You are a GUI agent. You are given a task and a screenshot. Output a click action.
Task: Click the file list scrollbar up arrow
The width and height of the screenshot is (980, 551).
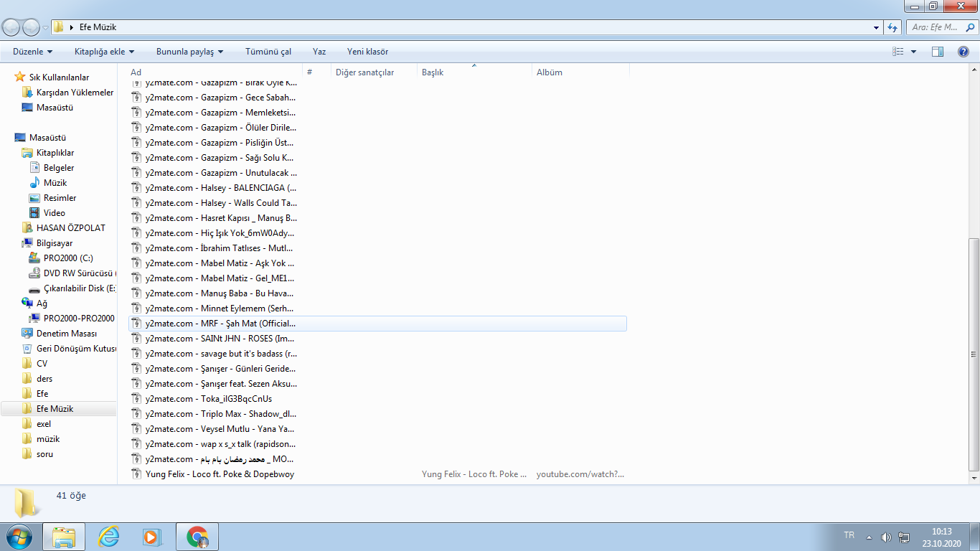click(x=974, y=69)
